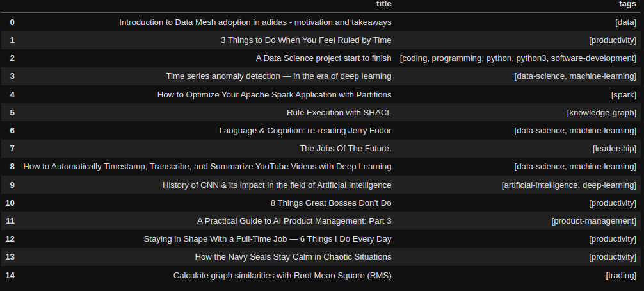Select the row index 0 cell
644x291 pixels.
pos(12,22)
